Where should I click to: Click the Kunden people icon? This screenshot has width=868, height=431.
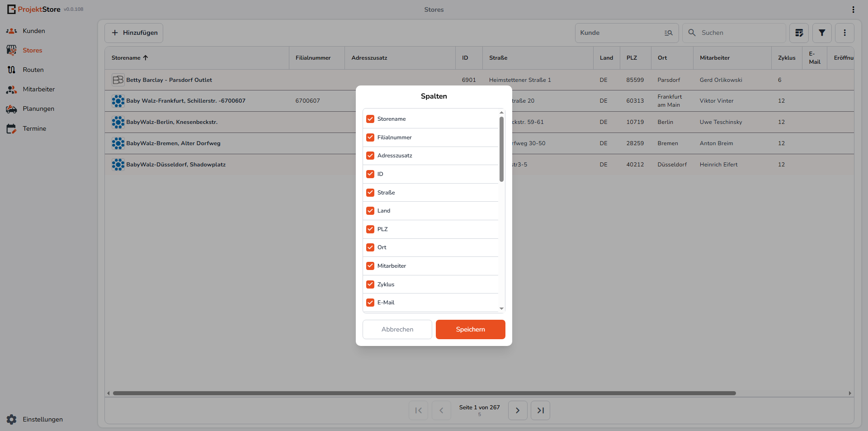coord(12,31)
